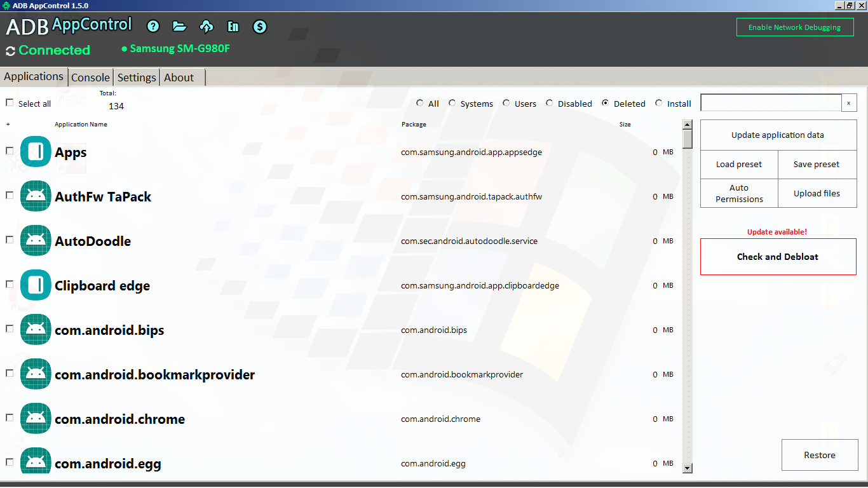
Task: Click the Update available! notice
Action: [777, 232]
